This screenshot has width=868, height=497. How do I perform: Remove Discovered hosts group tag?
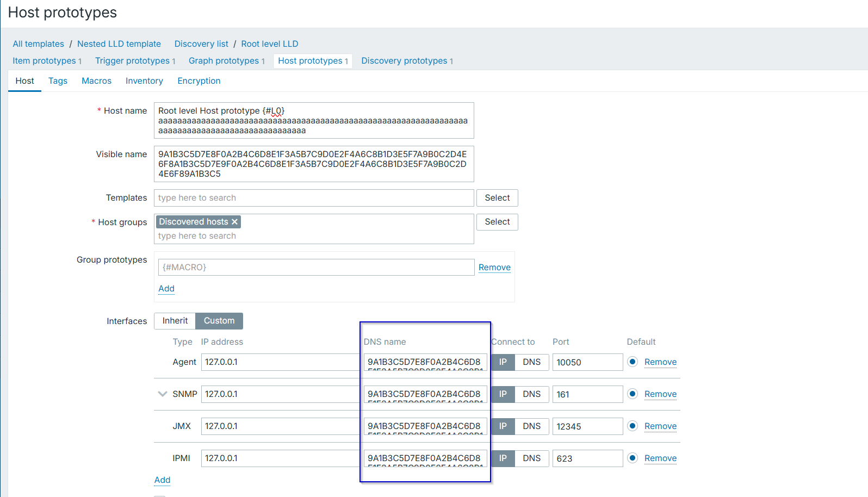coord(234,222)
